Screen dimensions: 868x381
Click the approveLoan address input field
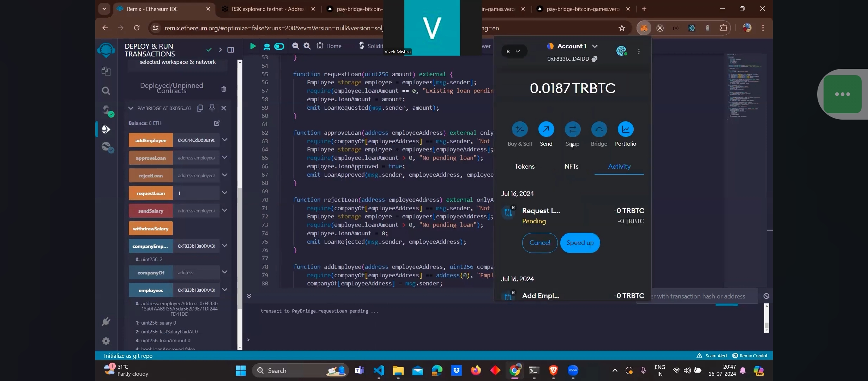(x=196, y=158)
